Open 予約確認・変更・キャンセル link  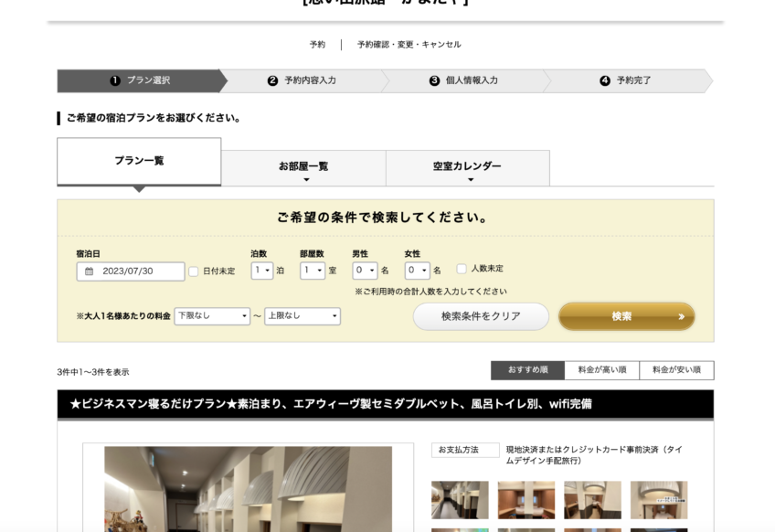point(409,45)
